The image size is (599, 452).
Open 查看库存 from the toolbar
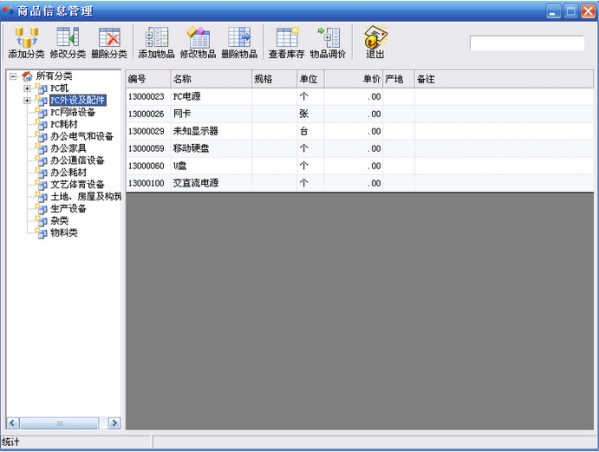(287, 43)
